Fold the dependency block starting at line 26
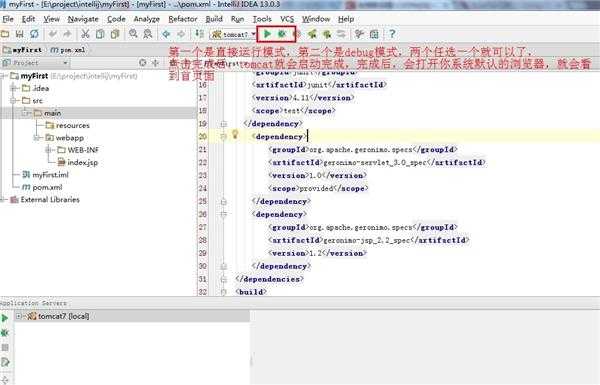 tap(223, 214)
